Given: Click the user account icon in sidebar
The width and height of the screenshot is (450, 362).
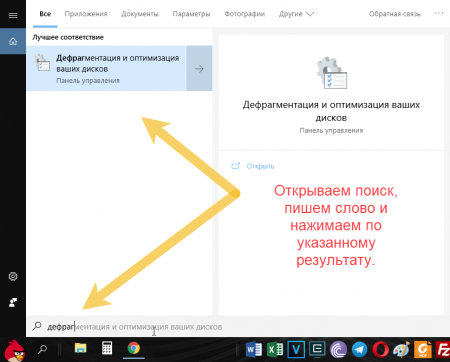Looking at the screenshot, I should point(13,302).
